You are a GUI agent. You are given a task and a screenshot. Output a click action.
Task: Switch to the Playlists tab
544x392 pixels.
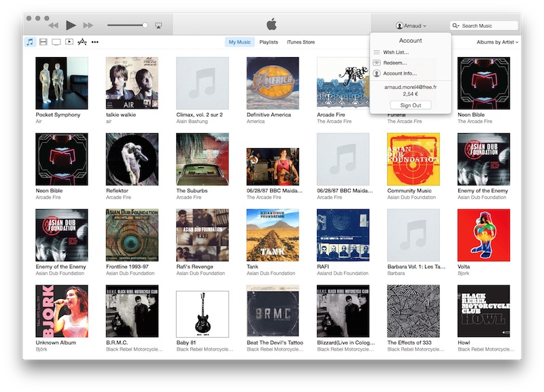[269, 42]
